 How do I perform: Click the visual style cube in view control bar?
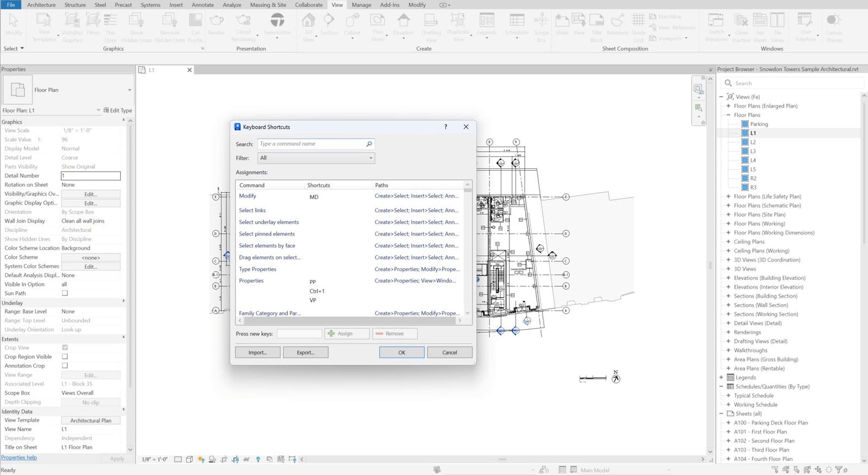(189, 459)
